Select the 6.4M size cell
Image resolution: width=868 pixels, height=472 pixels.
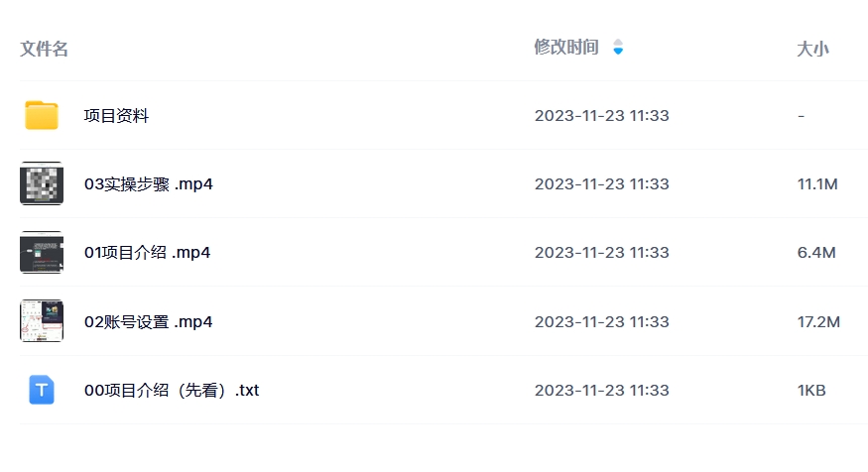[816, 253]
